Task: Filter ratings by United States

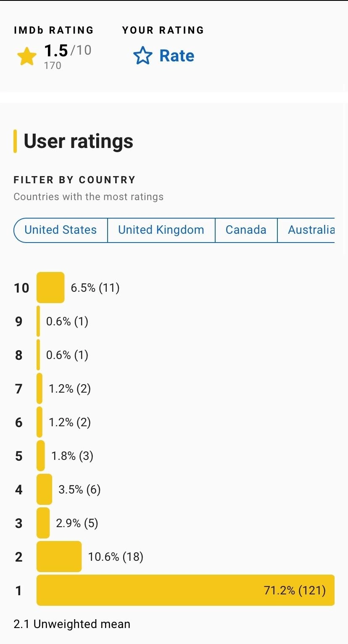Action: [x=61, y=230]
